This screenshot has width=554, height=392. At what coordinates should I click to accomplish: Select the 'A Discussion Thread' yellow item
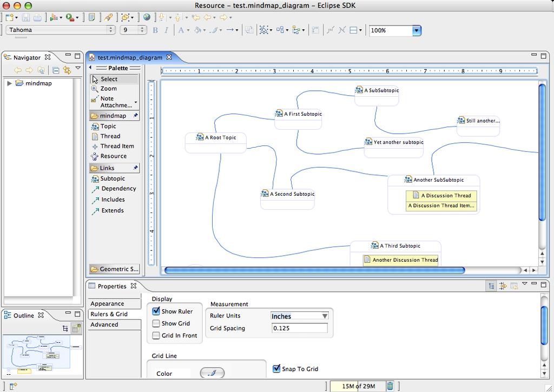(441, 196)
